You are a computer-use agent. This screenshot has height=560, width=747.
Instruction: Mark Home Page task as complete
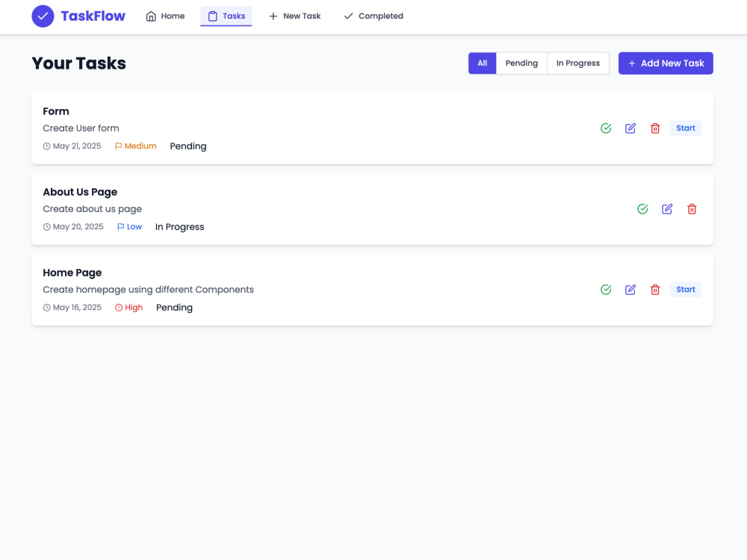tap(606, 290)
